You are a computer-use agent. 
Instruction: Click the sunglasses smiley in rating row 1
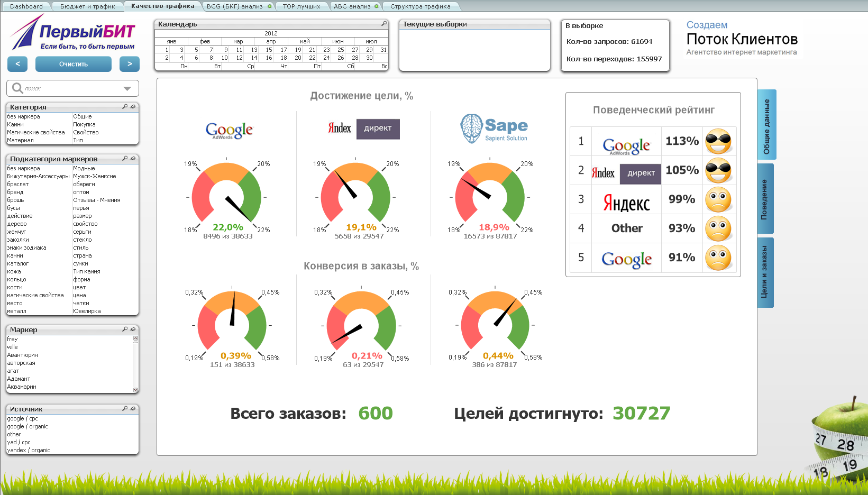pyautogui.click(x=719, y=141)
